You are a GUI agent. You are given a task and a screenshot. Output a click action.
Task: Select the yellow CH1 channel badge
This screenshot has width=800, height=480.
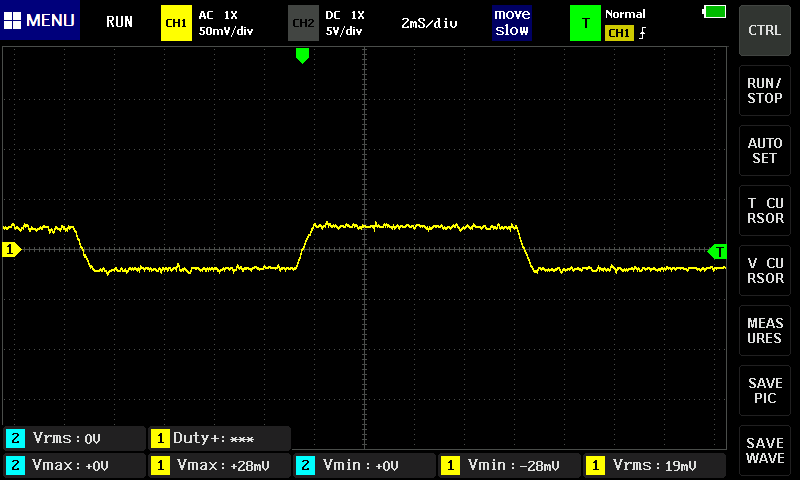coord(176,23)
